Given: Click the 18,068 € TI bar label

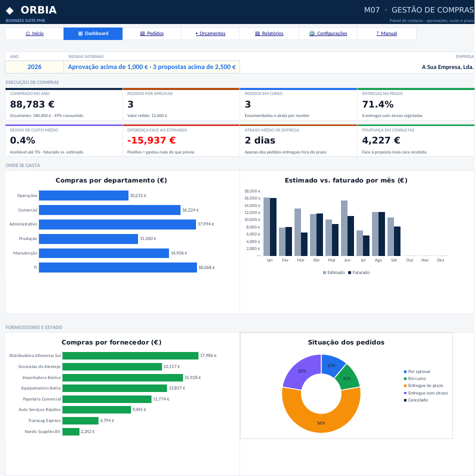Looking at the screenshot, I should 206,267.
